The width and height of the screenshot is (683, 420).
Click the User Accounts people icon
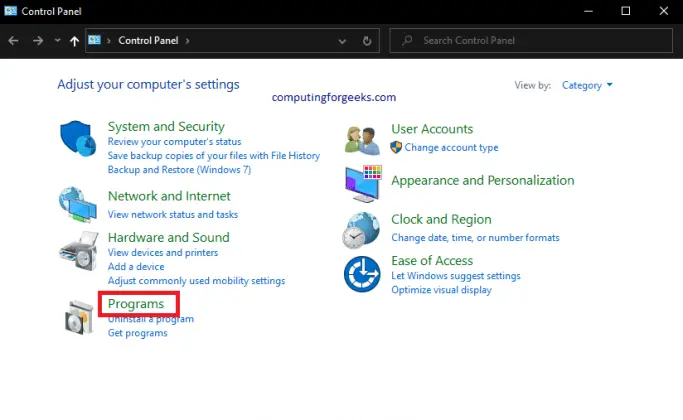tap(362, 139)
